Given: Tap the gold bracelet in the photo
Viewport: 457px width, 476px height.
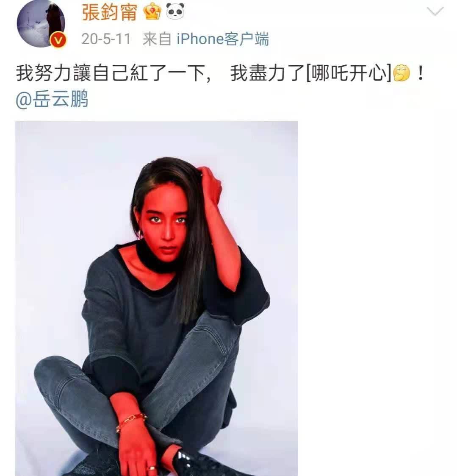Looking at the screenshot, I should pos(131,422).
